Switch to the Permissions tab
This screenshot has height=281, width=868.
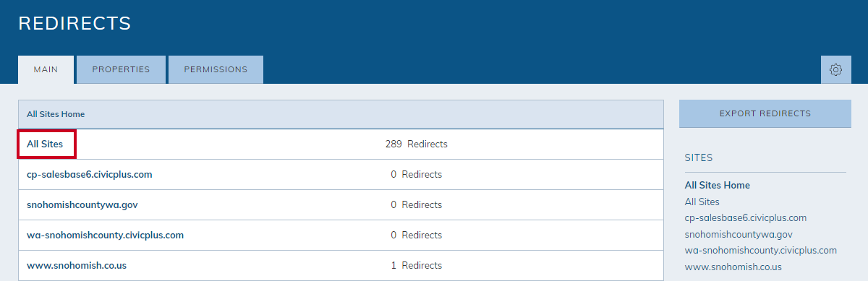(216, 70)
